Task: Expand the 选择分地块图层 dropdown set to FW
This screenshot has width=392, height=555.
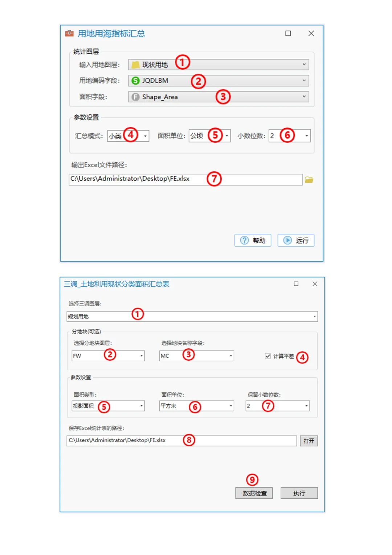Action: click(x=141, y=356)
